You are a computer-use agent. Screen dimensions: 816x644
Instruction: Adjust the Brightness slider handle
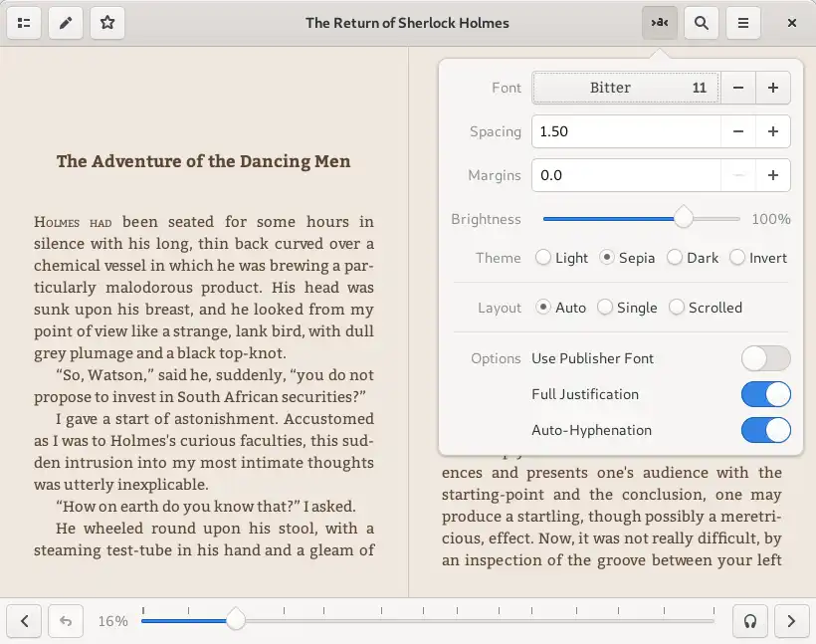tap(684, 219)
